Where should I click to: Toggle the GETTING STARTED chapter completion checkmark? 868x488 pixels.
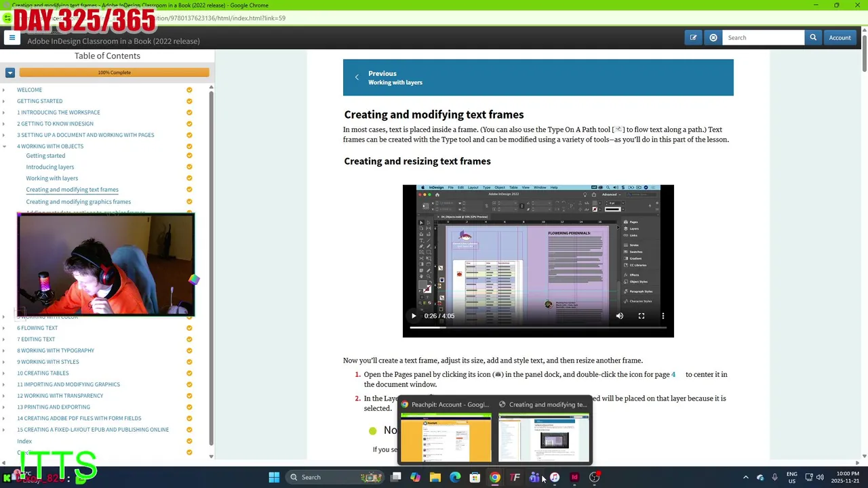[189, 101]
